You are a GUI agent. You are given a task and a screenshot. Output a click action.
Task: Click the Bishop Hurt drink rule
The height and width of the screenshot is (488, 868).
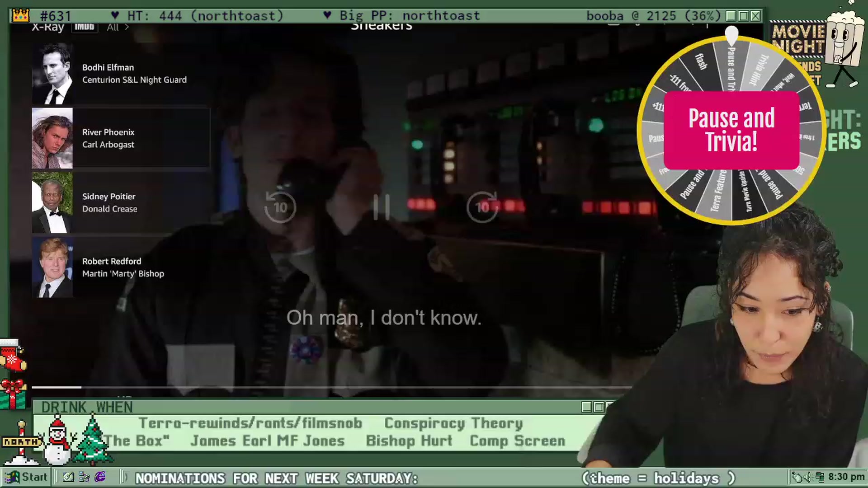coord(409,441)
